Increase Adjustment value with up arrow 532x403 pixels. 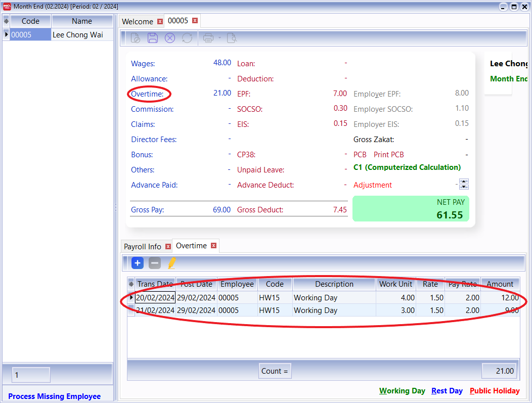(x=464, y=182)
